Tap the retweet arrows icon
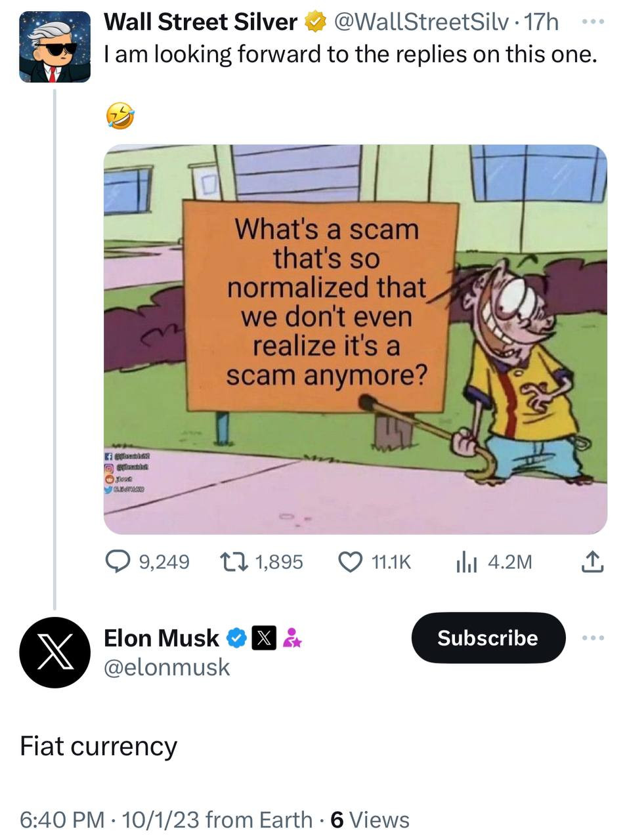Viewport: 627px width, 840px height. click(x=233, y=561)
